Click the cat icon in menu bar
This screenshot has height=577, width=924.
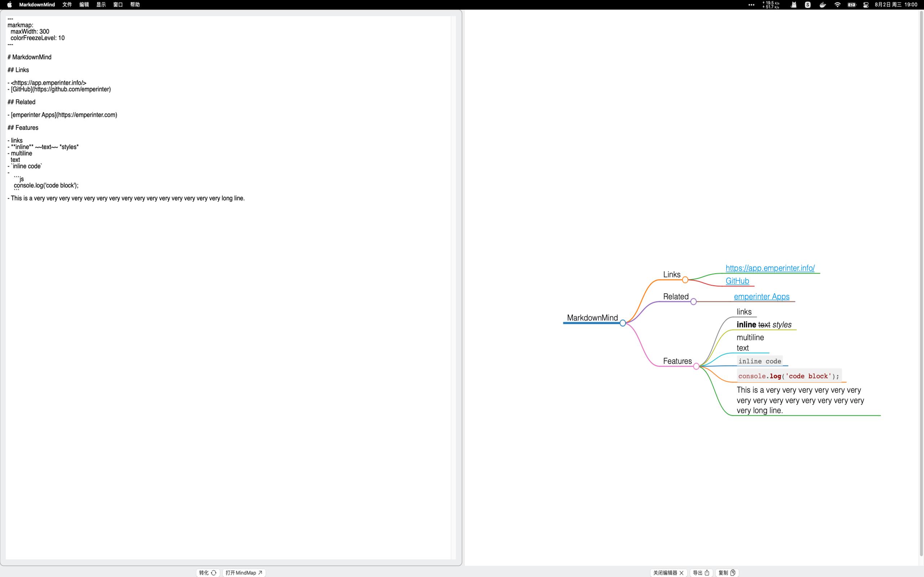click(x=793, y=5)
